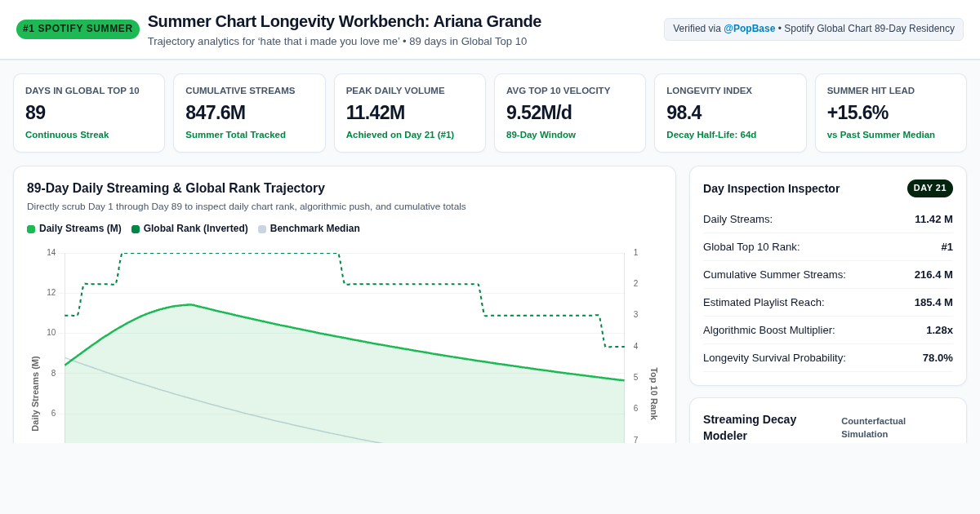Toggle the Benchmark Median legend entry

(x=309, y=228)
